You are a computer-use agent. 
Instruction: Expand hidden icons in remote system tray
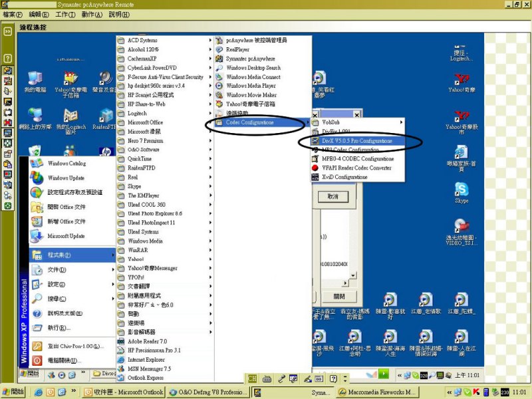point(400,375)
